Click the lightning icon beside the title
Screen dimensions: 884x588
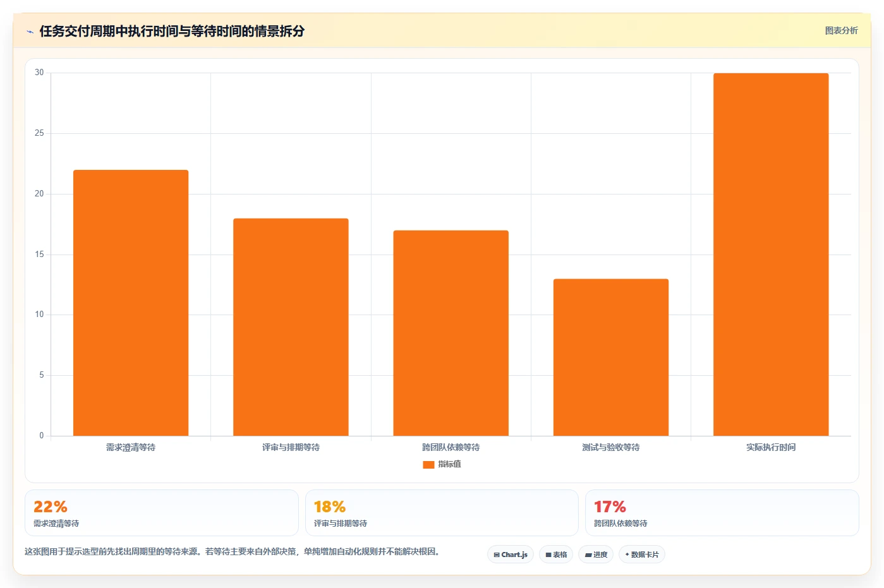[x=30, y=32]
